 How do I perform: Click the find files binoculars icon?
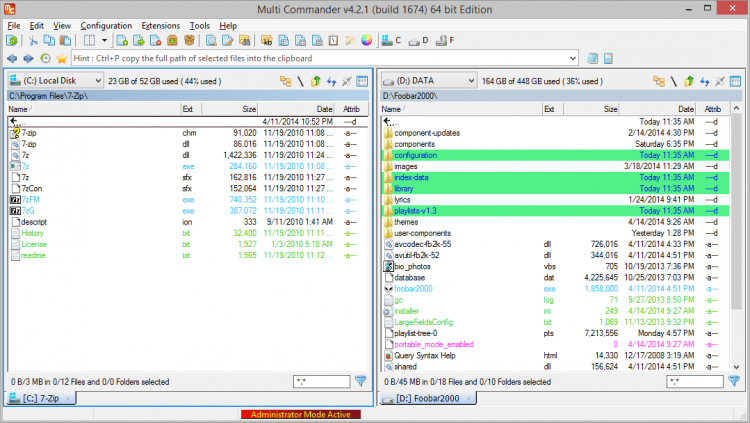pyautogui.click(x=244, y=41)
